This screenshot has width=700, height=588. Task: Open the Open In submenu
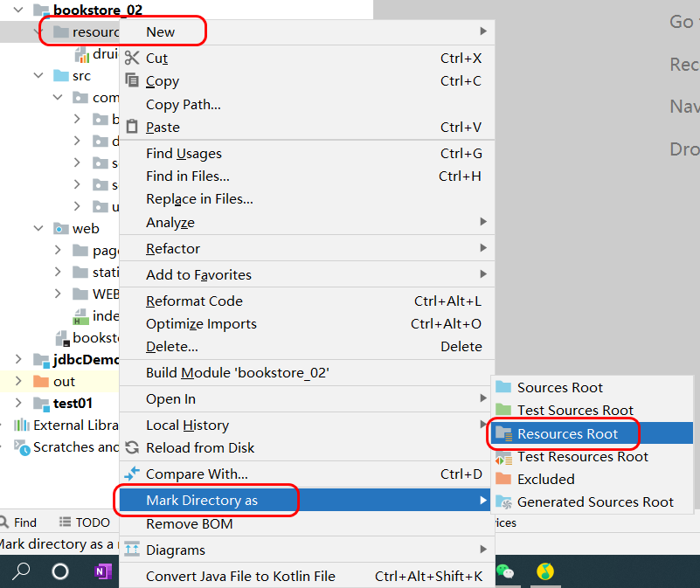307,398
